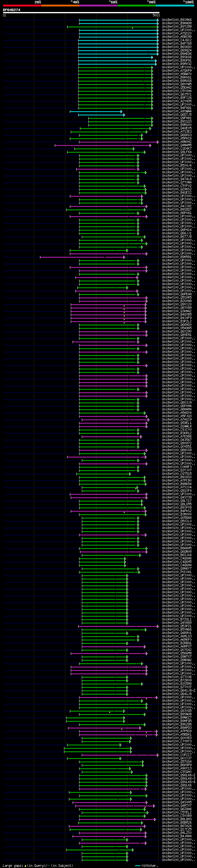Select hit label UniRef100_B8APD3
Viewport: 197px width, 868px height.
click(x=177, y=728)
